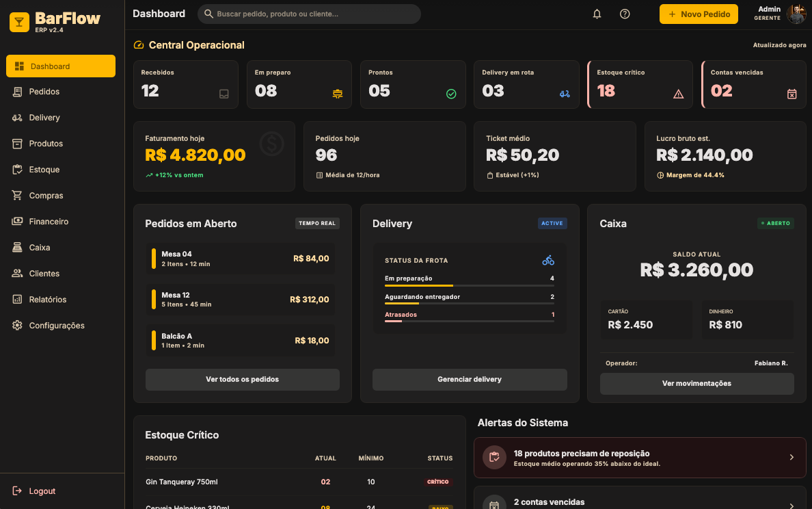This screenshot has width=812, height=509.
Task: Click the bicycle icon in Status da Frota
Action: pos(548,260)
